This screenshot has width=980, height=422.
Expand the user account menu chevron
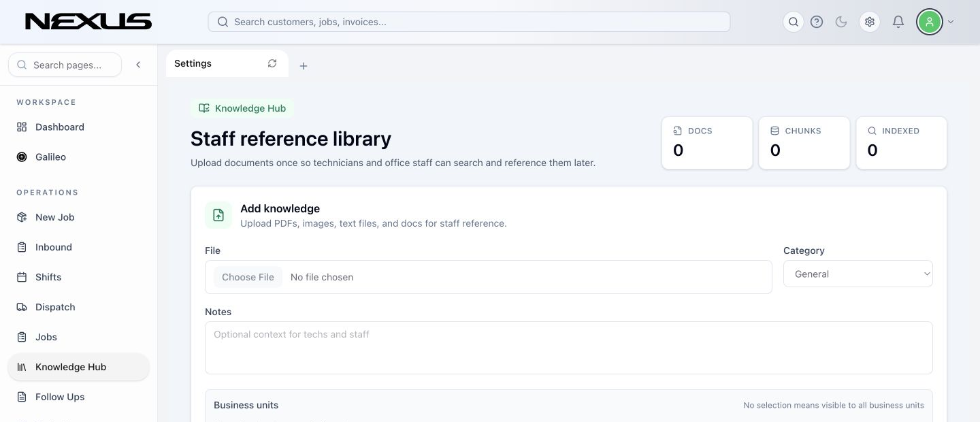(x=951, y=22)
